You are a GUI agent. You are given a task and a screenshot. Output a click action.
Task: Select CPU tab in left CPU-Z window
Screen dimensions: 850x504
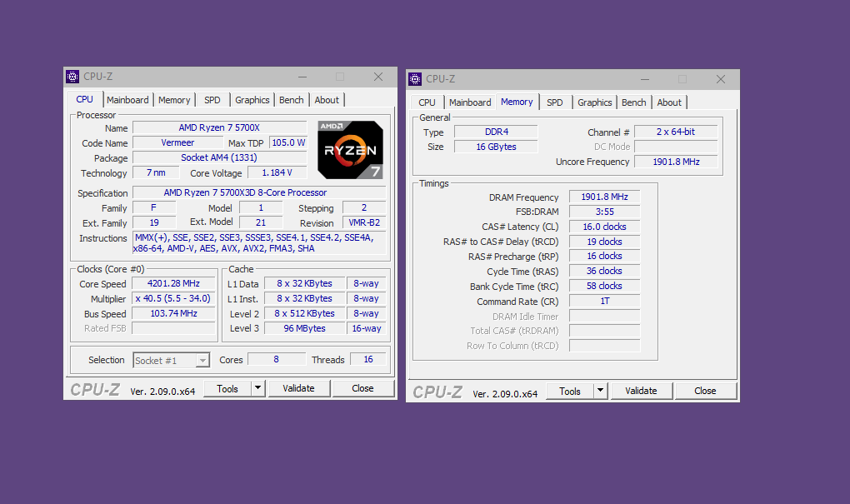click(84, 99)
